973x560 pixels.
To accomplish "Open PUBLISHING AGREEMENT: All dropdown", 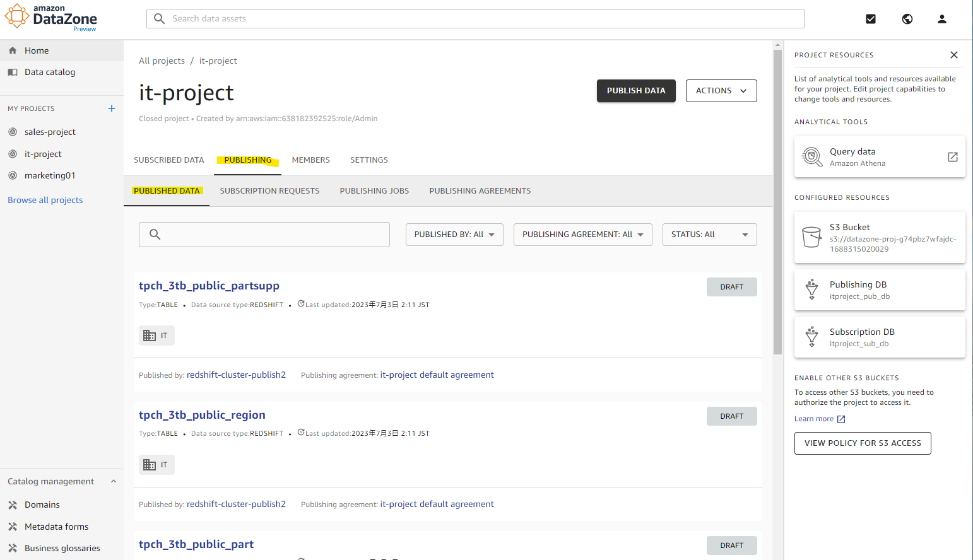I will (x=583, y=235).
